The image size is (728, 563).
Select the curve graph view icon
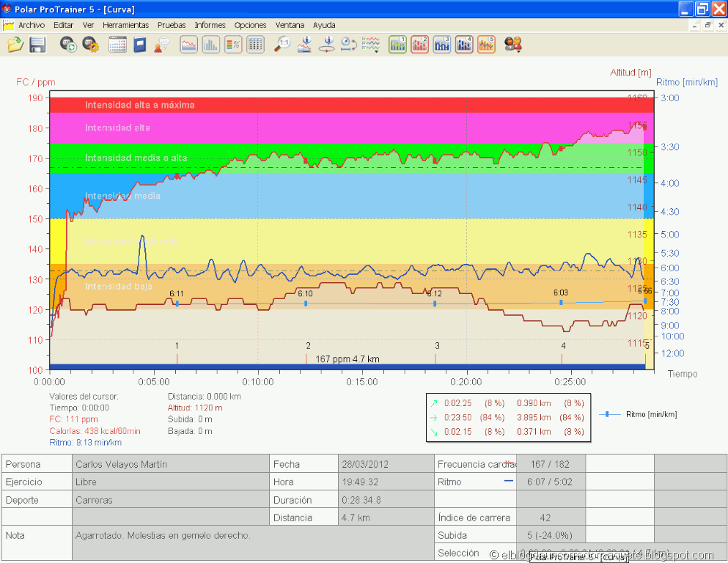point(188,45)
